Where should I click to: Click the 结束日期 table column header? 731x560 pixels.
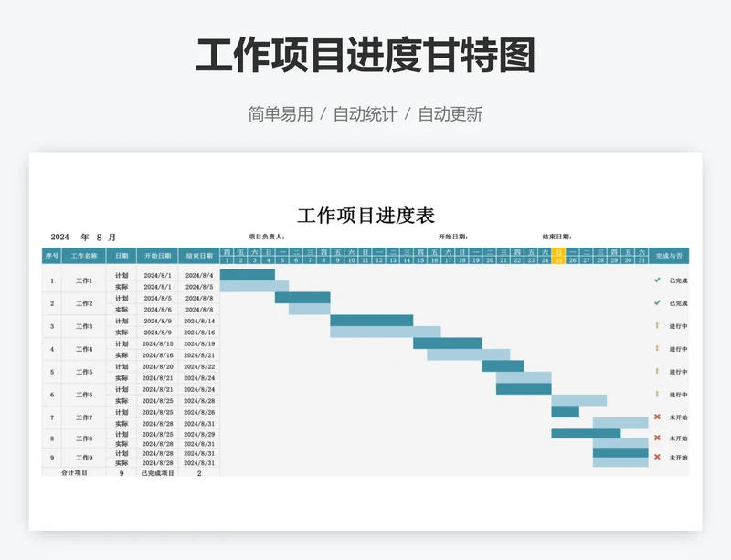click(x=199, y=256)
